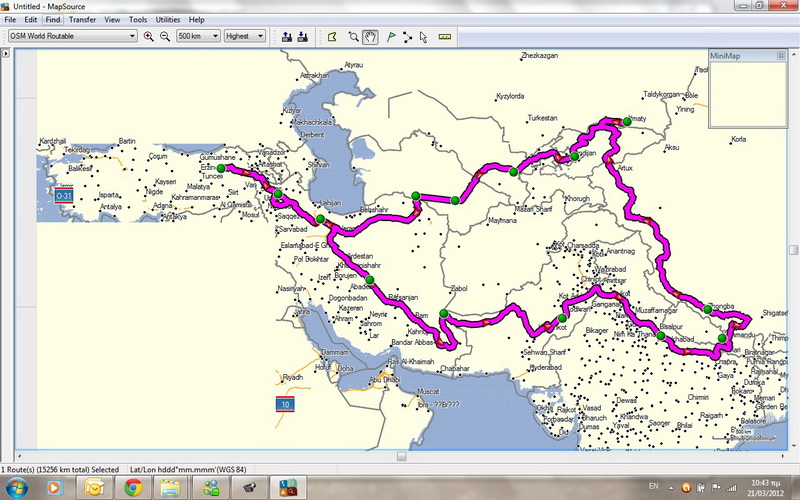Select the Waypoint flag tool
The image size is (800, 500).
[390, 36]
